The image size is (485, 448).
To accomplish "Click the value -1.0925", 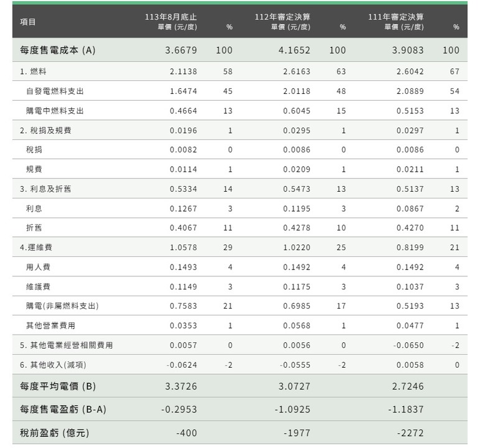I will click(292, 409).
